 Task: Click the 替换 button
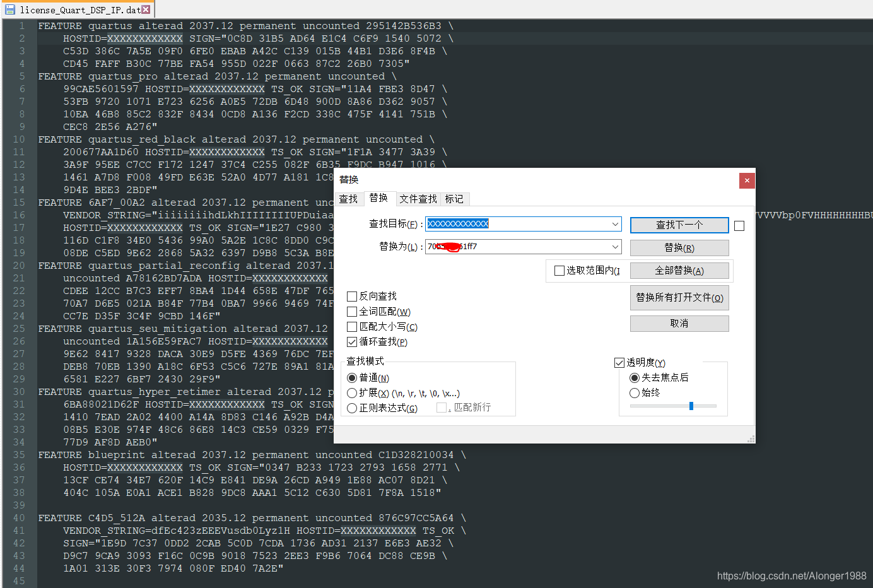[679, 247]
